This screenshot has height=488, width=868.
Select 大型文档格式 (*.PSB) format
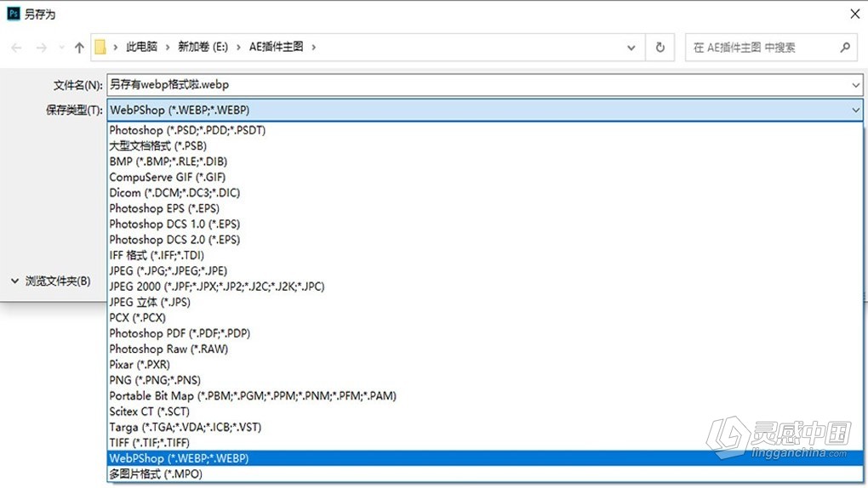point(484,146)
